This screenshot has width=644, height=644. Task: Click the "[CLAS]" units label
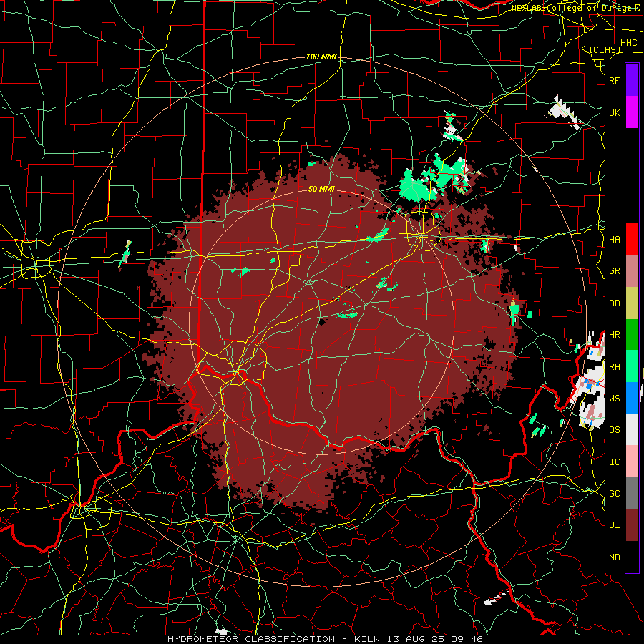pyautogui.click(x=605, y=50)
